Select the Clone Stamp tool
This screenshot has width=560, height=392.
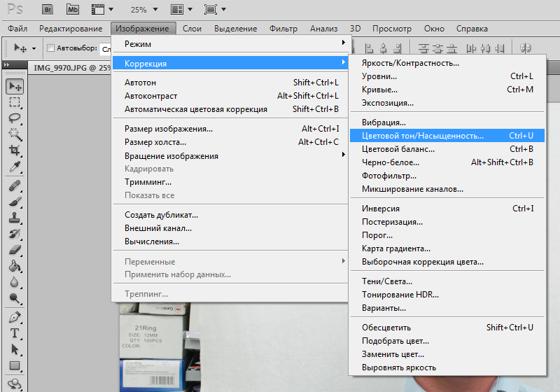(x=15, y=217)
